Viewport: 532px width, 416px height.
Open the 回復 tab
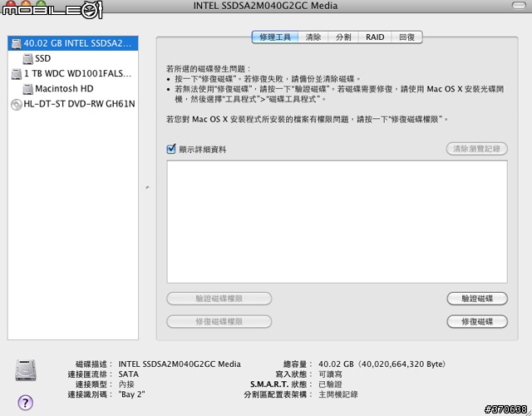pos(406,37)
